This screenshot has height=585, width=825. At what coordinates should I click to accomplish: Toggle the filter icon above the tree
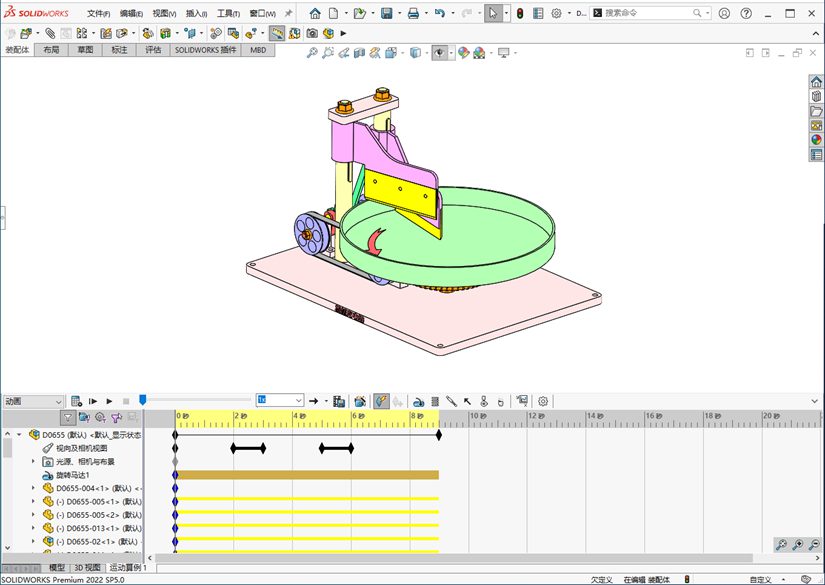[67, 418]
